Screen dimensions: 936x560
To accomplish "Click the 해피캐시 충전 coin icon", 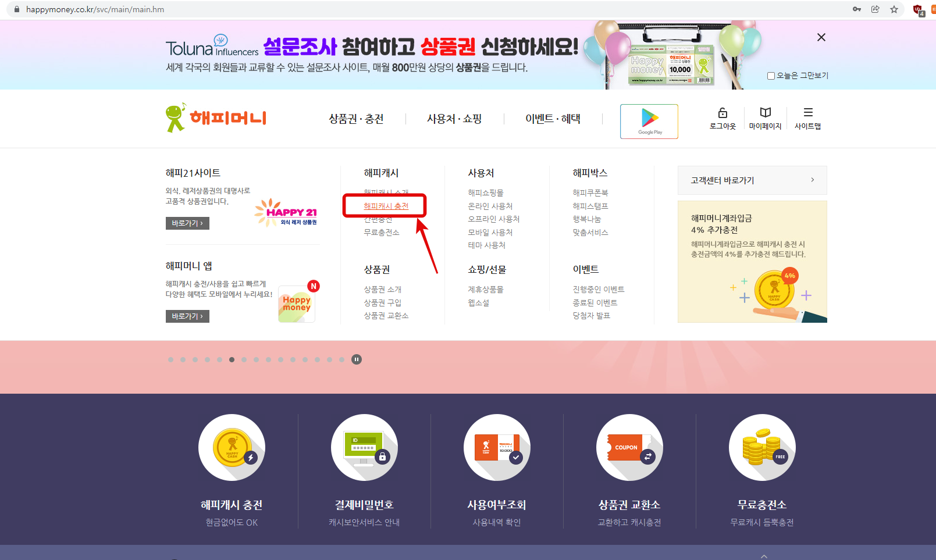I will point(232,447).
